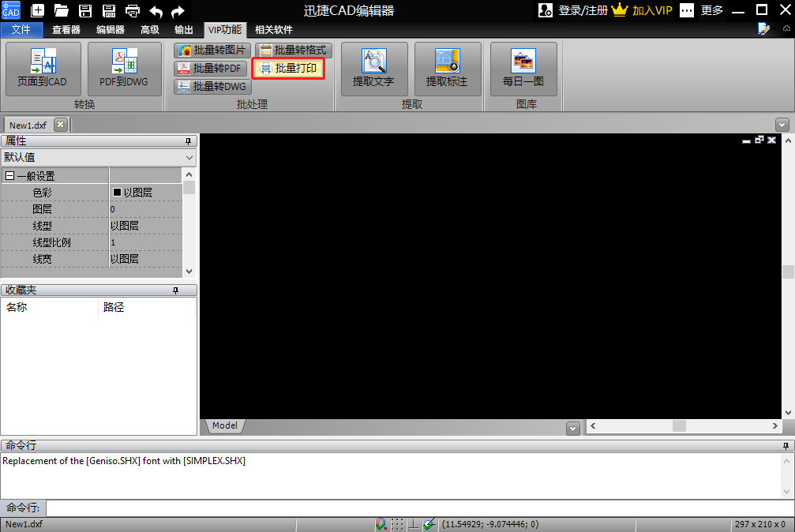Open the PDF到DWG converter
Viewport: 795px width, 532px height.
pyautogui.click(x=124, y=69)
